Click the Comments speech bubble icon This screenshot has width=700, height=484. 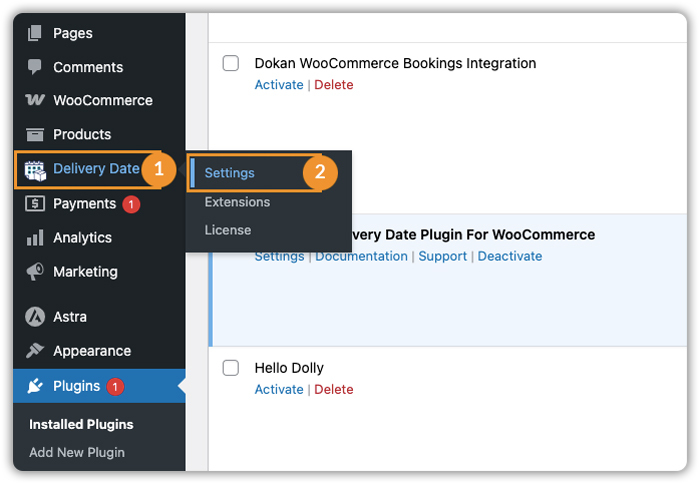pyautogui.click(x=35, y=67)
